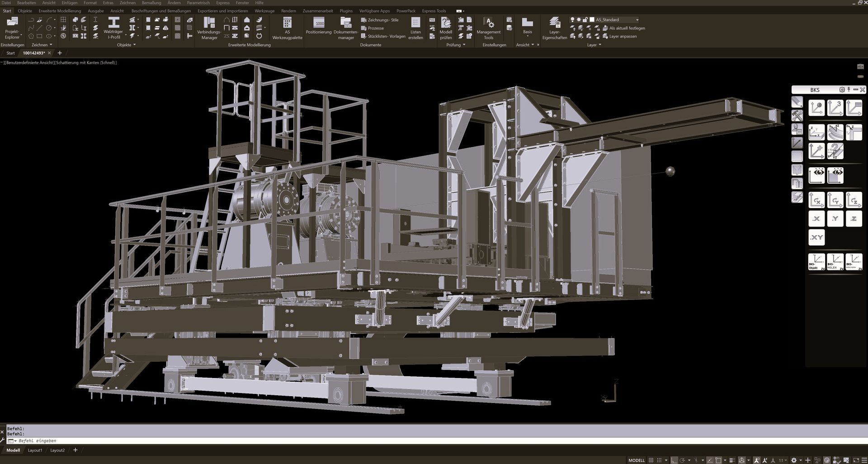Viewport: 868px width, 464px height.
Task: Toggle layer lock icon beside AS_Standard
Action: click(x=585, y=20)
